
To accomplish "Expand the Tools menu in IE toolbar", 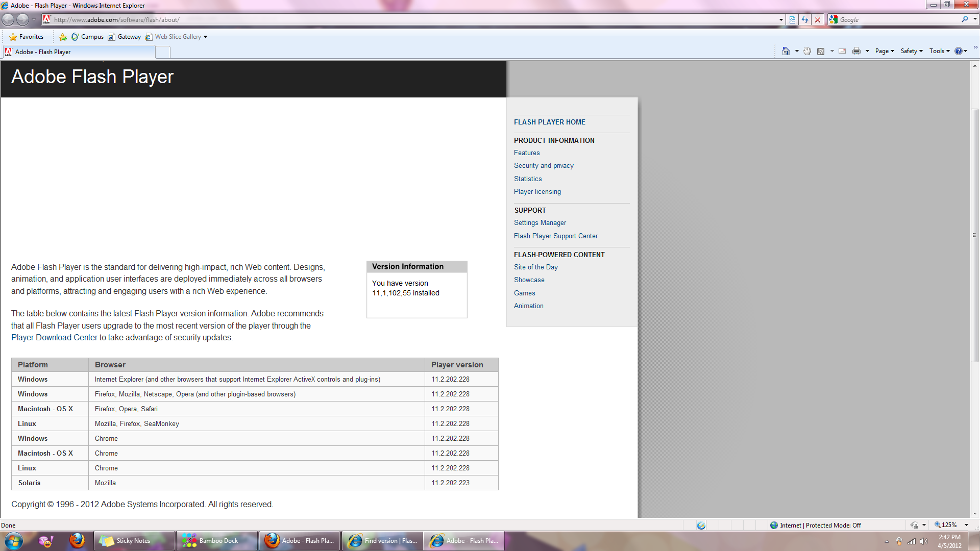I will [x=939, y=51].
